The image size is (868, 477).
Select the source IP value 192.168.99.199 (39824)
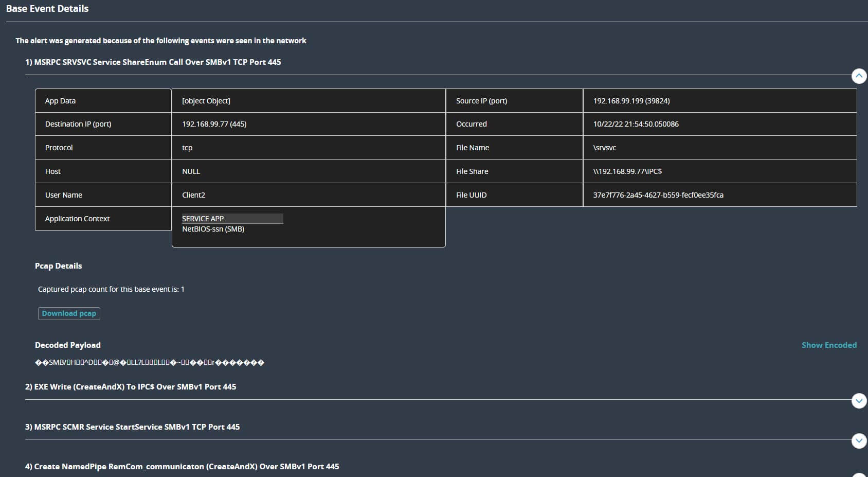tap(631, 101)
